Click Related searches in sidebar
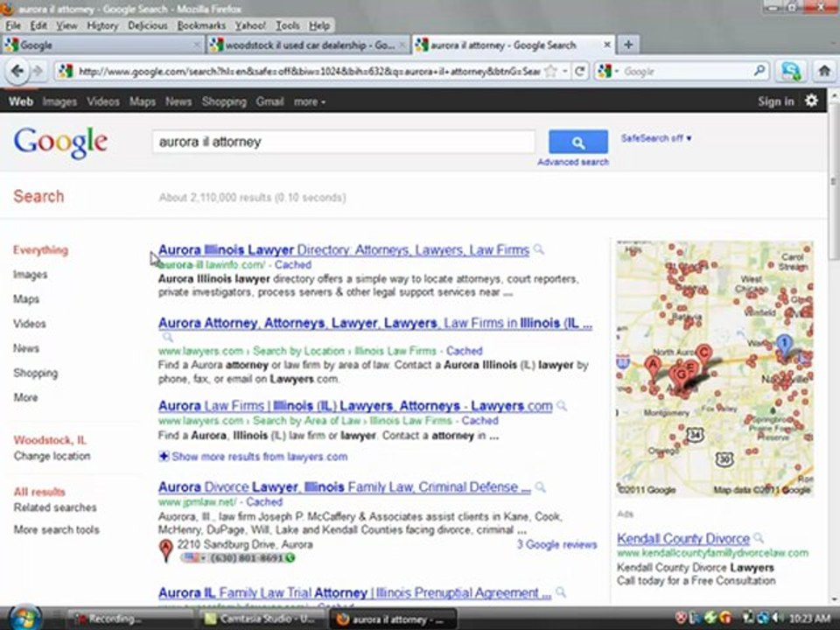This screenshot has height=630, width=840. click(55, 507)
